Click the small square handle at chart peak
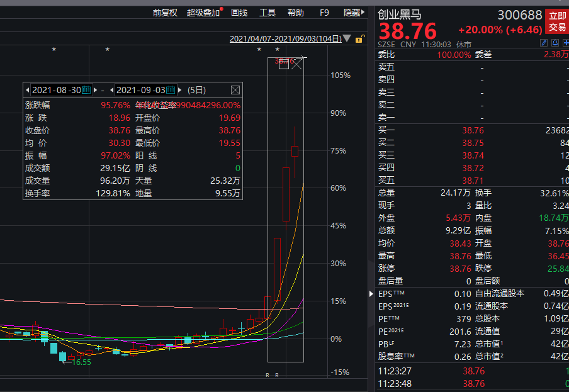 coord(283,64)
